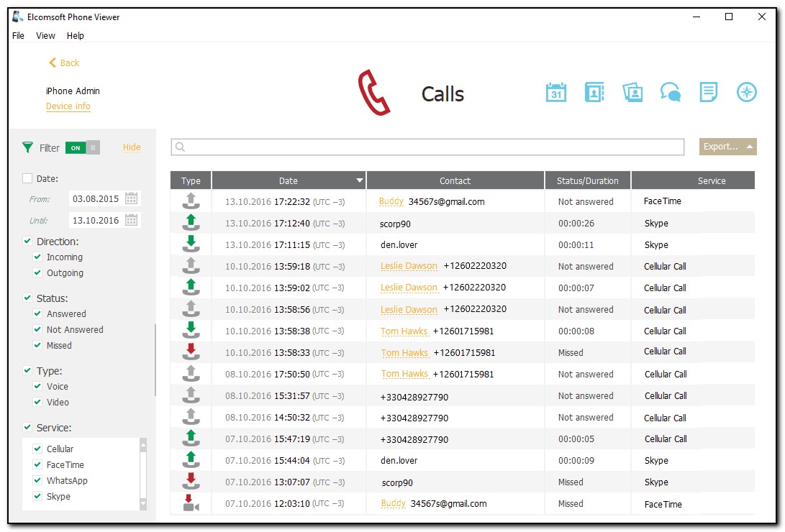785x532 pixels.
Task: Sort by the Date column header
Action: point(289,180)
